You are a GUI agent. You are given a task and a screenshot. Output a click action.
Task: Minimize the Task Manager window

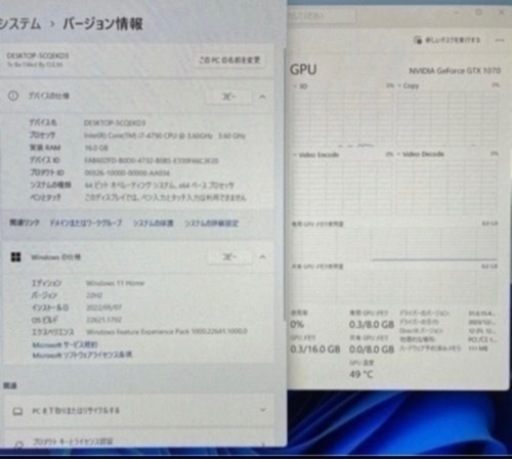tap(456, 12)
